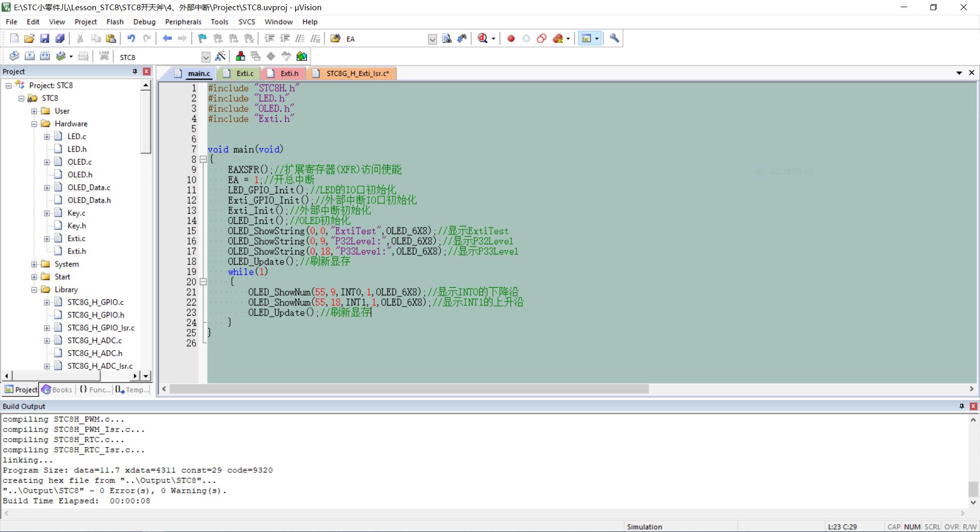Collapse the Hardware folder in the tree

pyautogui.click(x=34, y=124)
